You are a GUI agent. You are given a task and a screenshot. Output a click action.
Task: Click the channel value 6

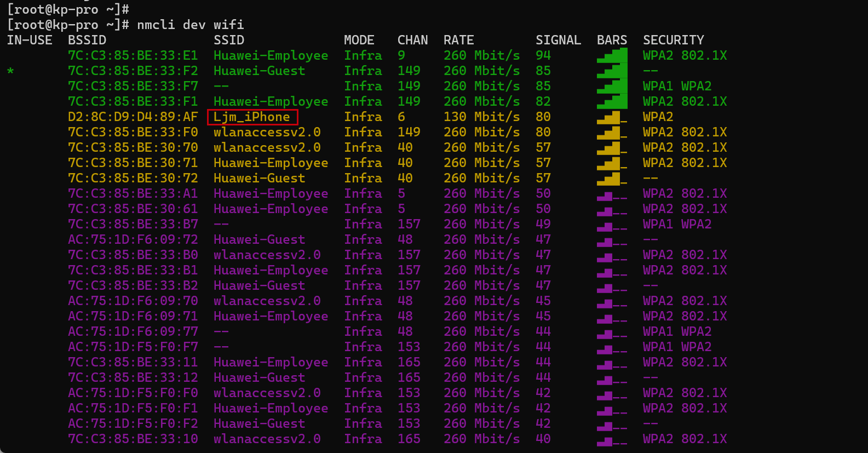pos(401,117)
